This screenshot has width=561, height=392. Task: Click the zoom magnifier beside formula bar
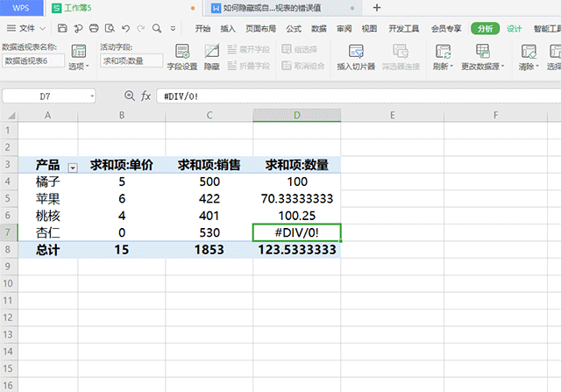pyautogui.click(x=130, y=95)
